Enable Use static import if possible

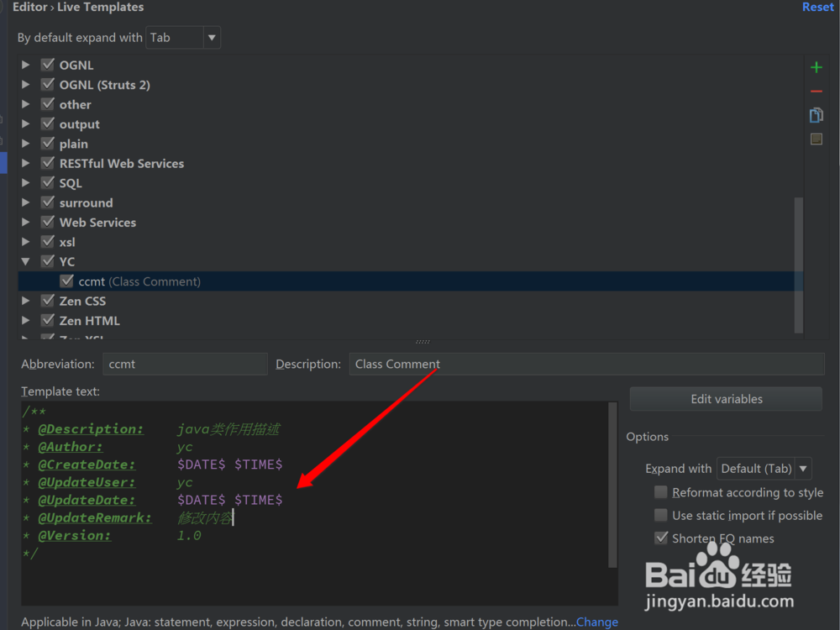coord(661,515)
